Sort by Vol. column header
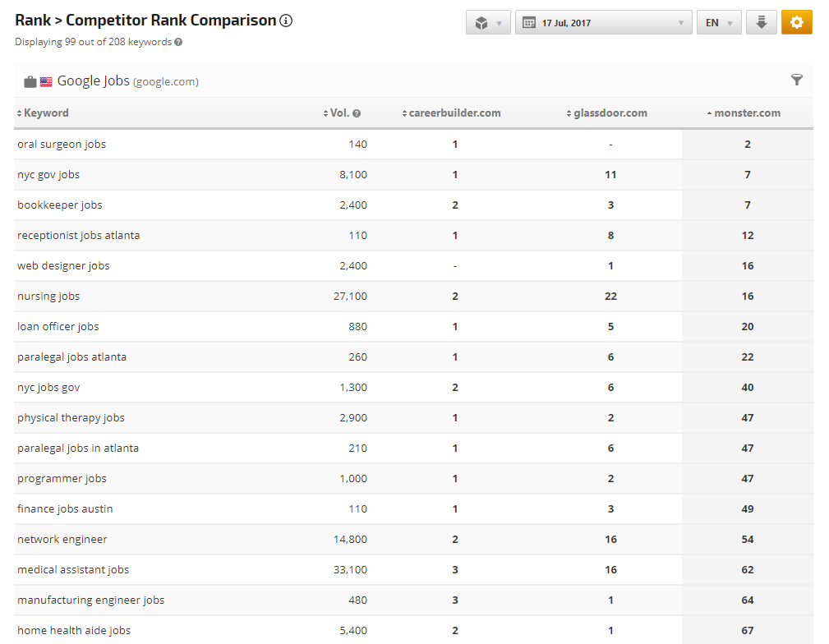Screen dimensions: 829x644 [x=338, y=113]
